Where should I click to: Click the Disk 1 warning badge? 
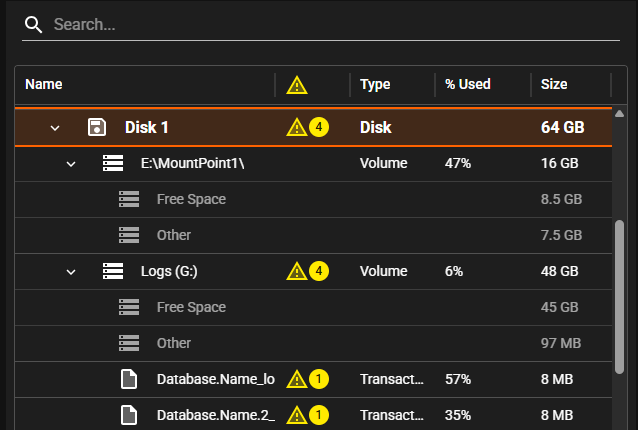[x=307, y=127]
